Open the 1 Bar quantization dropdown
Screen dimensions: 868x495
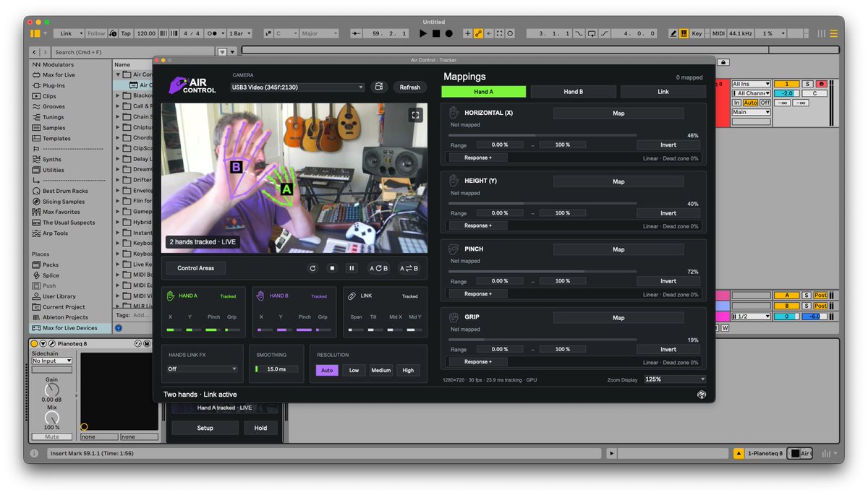pyautogui.click(x=240, y=33)
